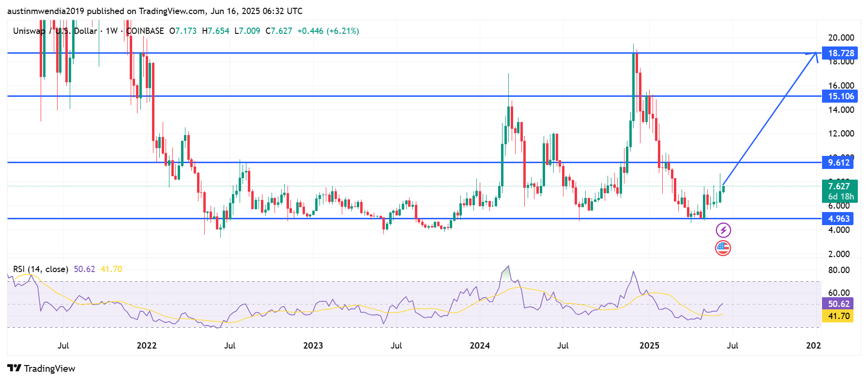Click the 2.000 price axis label

(839, 254)
